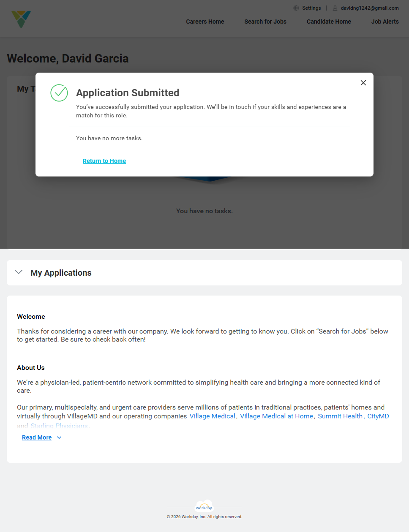Click the Settings gear icon
409x532 pixels.
(296, 8)
